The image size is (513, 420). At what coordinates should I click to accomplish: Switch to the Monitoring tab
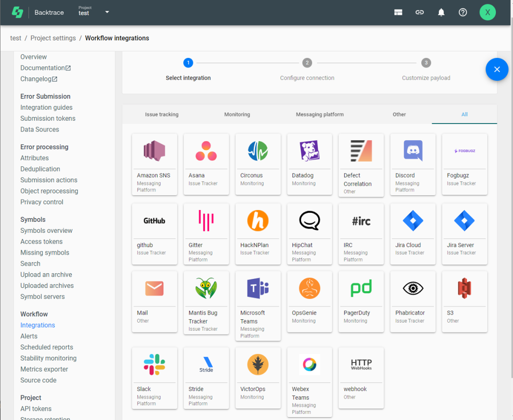(x=237, y=114)
